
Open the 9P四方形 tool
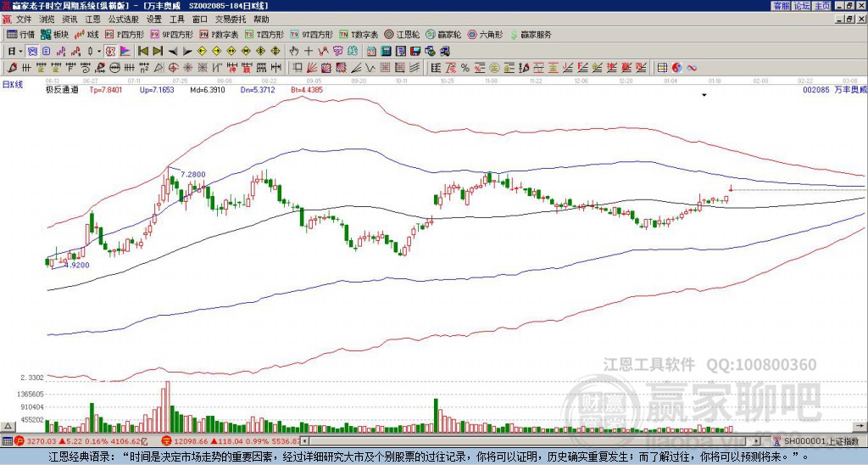(x=172, y=34)
